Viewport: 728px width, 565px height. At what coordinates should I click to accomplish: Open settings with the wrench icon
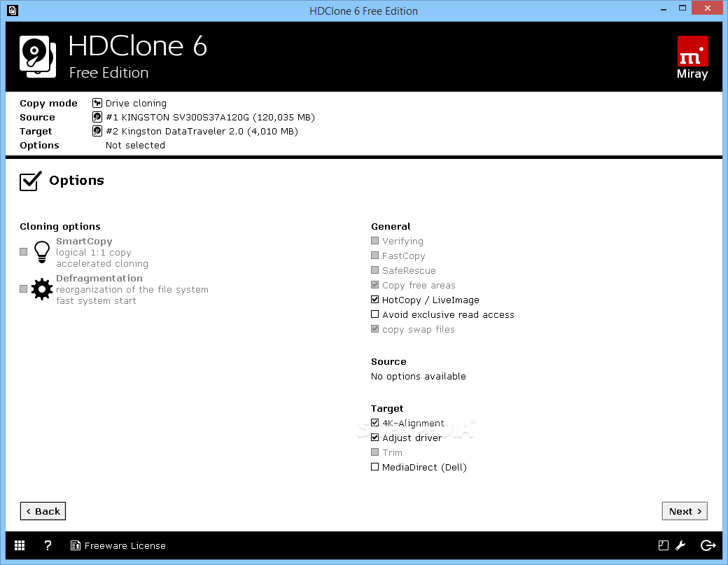point(680,545)
